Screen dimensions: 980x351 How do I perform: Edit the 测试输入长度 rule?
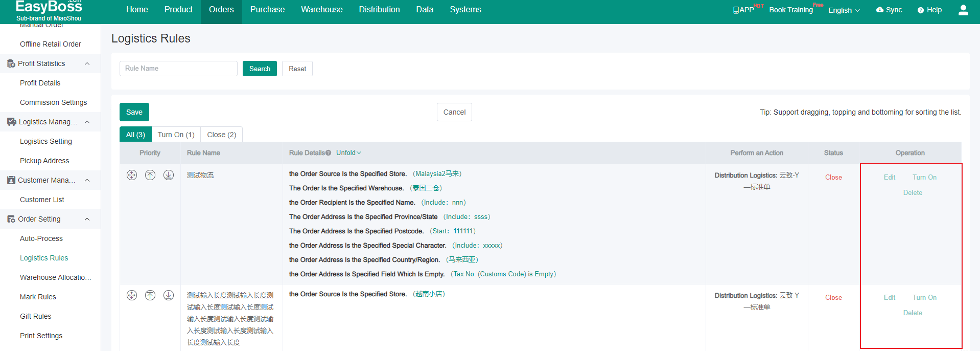click(890, 297)
